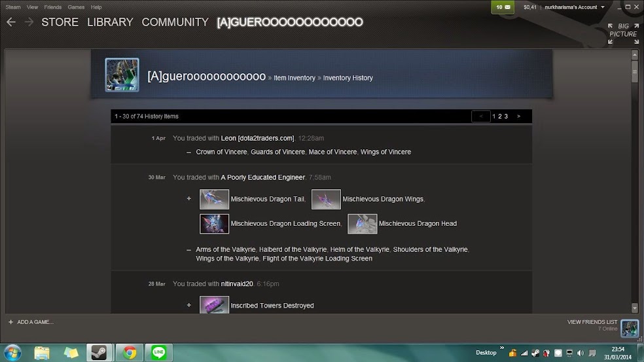Image resolution: width=644 pixels, height=362 pixels.
Task: Open the STORE section
Action: click(x=60, y=22)
